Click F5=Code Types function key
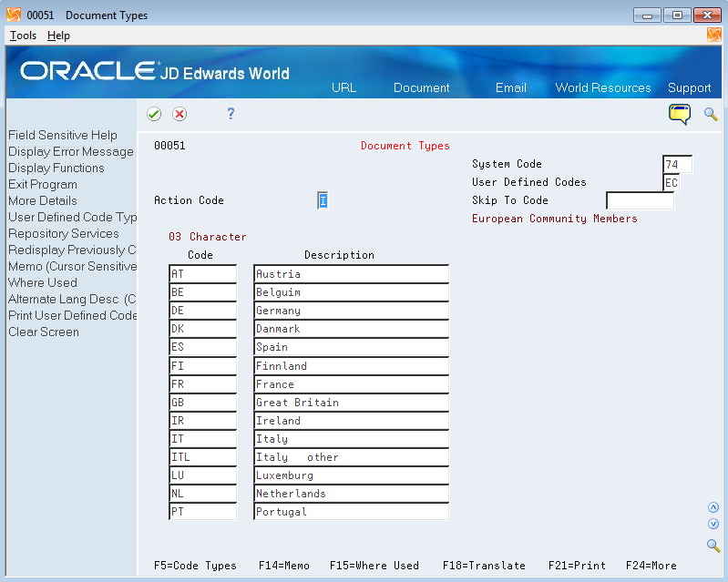728x582 pixels. point(195,566)
